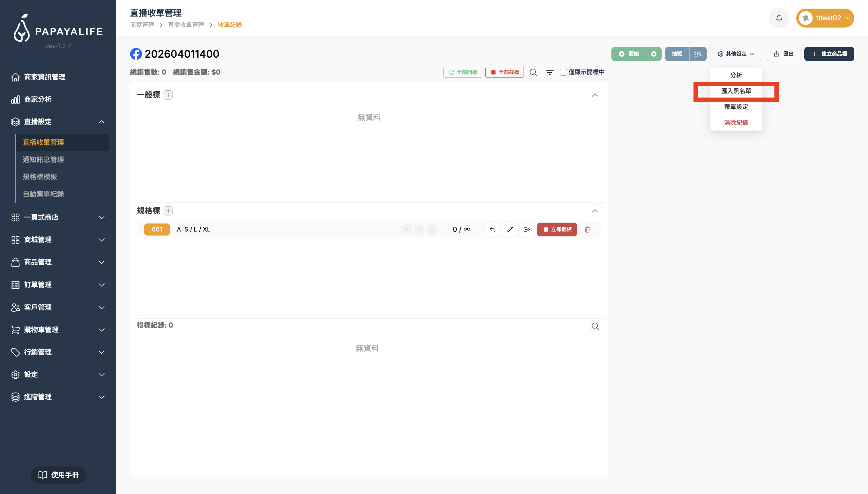The image size is (868, 494).
Task: Collapse the 規格標 section
Action: click(595, 211)
